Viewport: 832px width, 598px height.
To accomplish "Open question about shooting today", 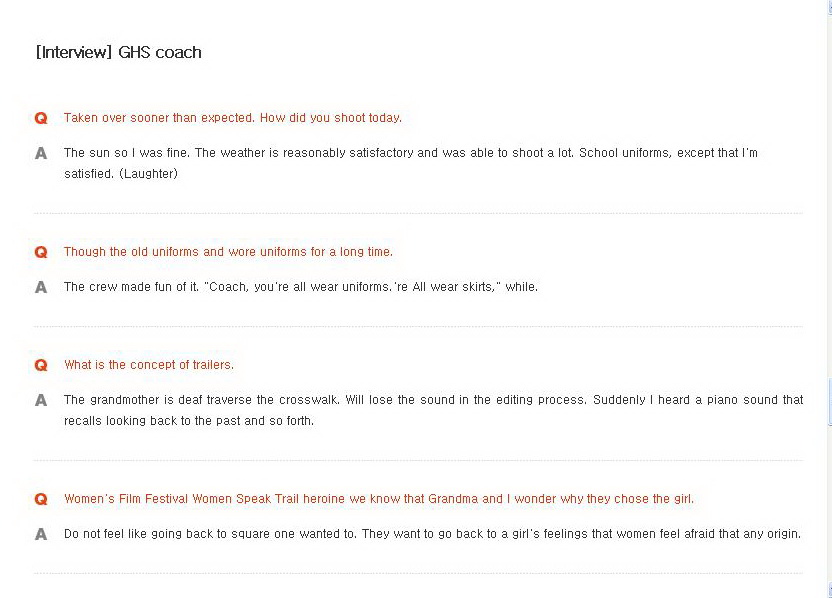I will coord(233,118).
